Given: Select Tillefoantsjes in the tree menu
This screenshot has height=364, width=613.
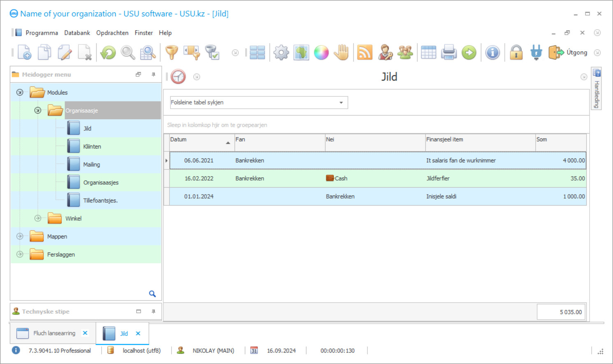Looking at the screenshot, I should pos(100,201).
